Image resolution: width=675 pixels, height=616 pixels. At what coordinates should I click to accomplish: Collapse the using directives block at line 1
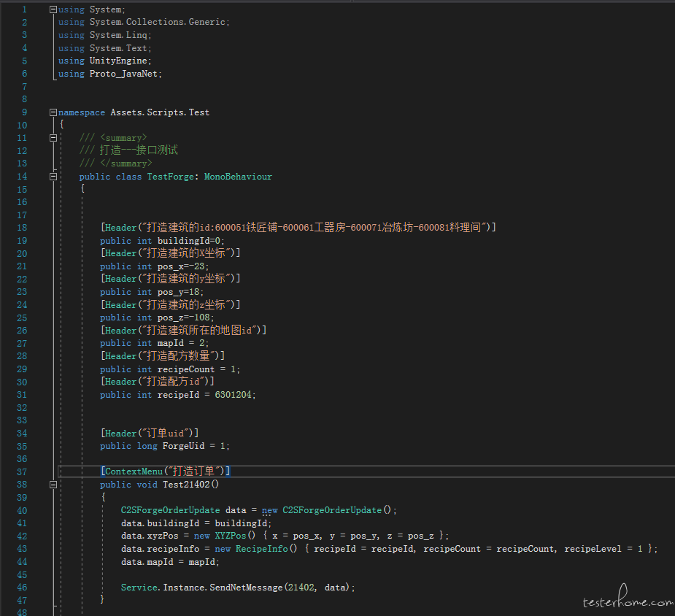coord(53,9)
